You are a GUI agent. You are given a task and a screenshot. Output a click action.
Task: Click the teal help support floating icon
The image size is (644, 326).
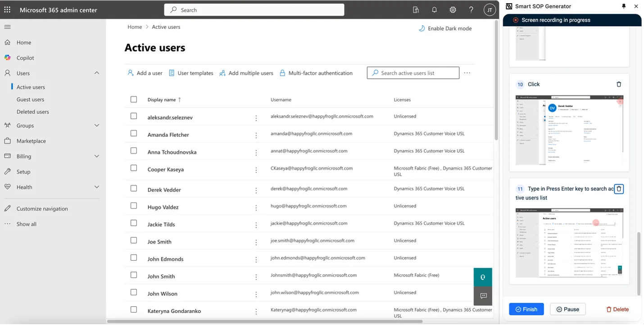[x=483, y=277]
